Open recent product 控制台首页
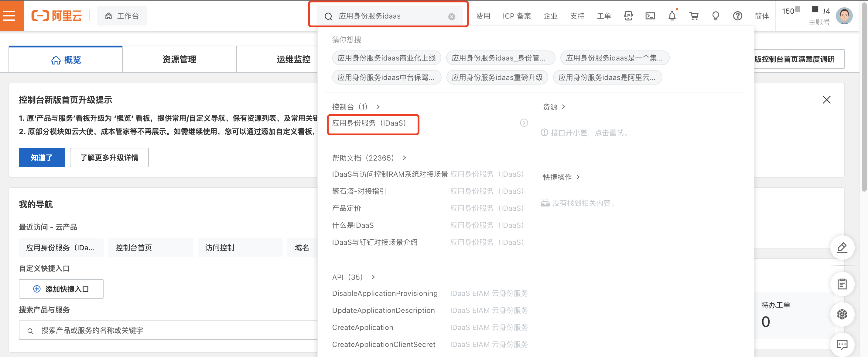This screenshot has width=868, height=357. [151, 248]
